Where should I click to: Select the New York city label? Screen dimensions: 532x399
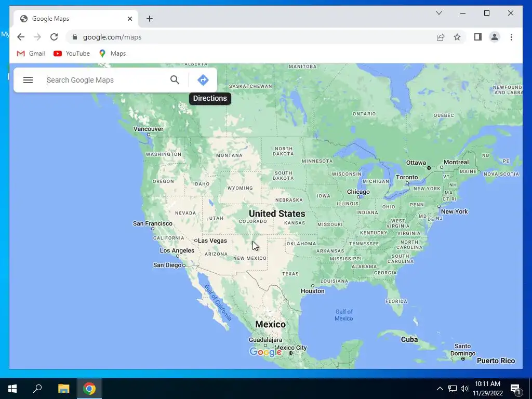(454, 211)
